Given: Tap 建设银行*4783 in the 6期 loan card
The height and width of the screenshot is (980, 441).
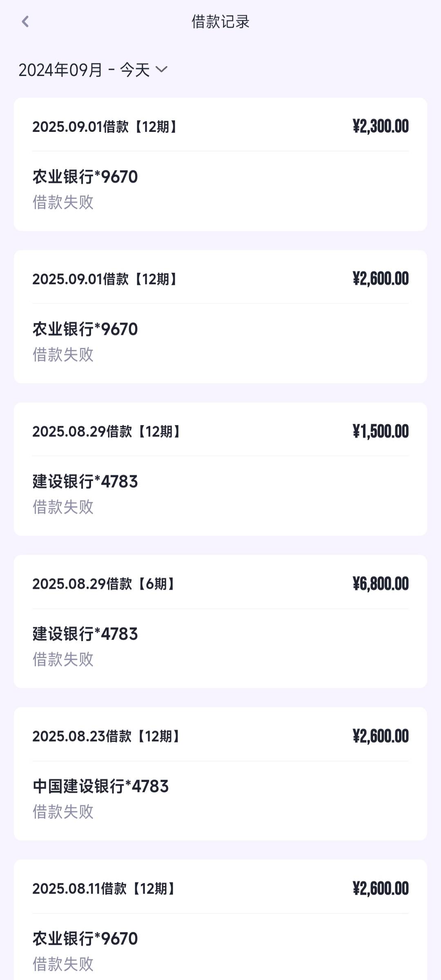Looking at the screenshot, I should coord(85,634).
